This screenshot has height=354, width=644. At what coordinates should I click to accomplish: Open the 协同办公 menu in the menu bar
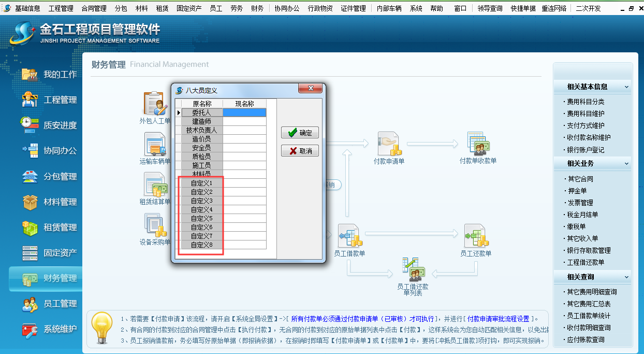pyautogui.click(x=287, y=8)
